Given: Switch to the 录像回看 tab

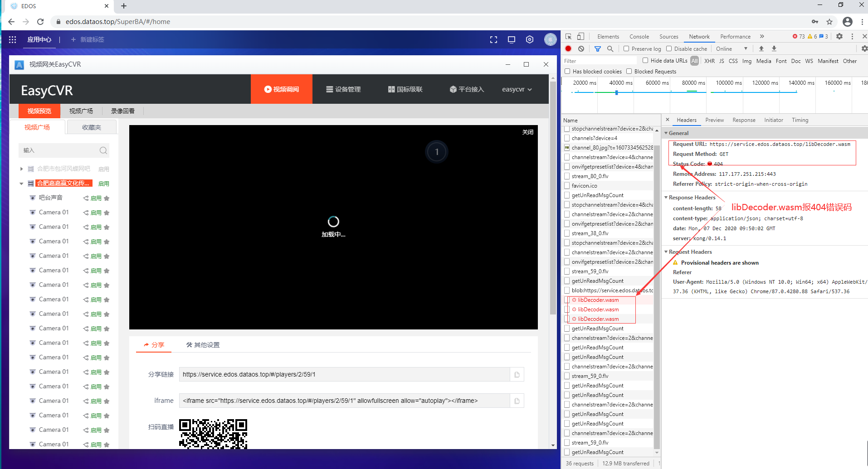Looking at the screenshot, I should 123,111.
